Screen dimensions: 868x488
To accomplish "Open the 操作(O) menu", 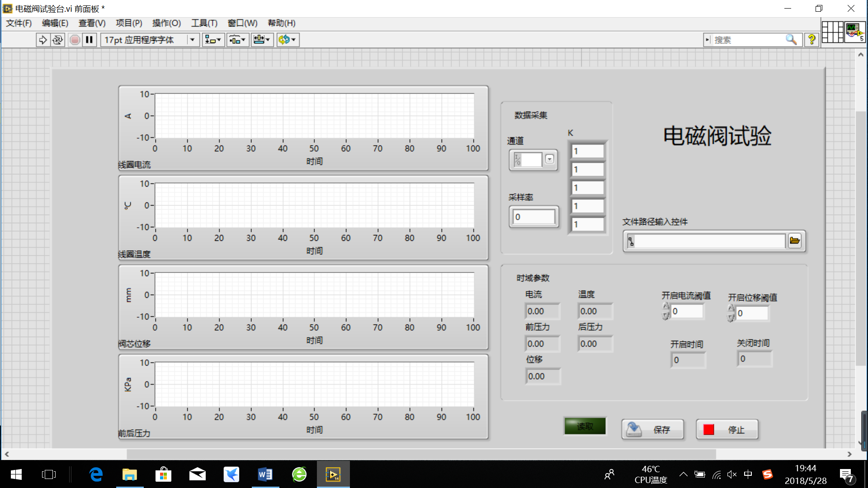I will pos(166,23).
